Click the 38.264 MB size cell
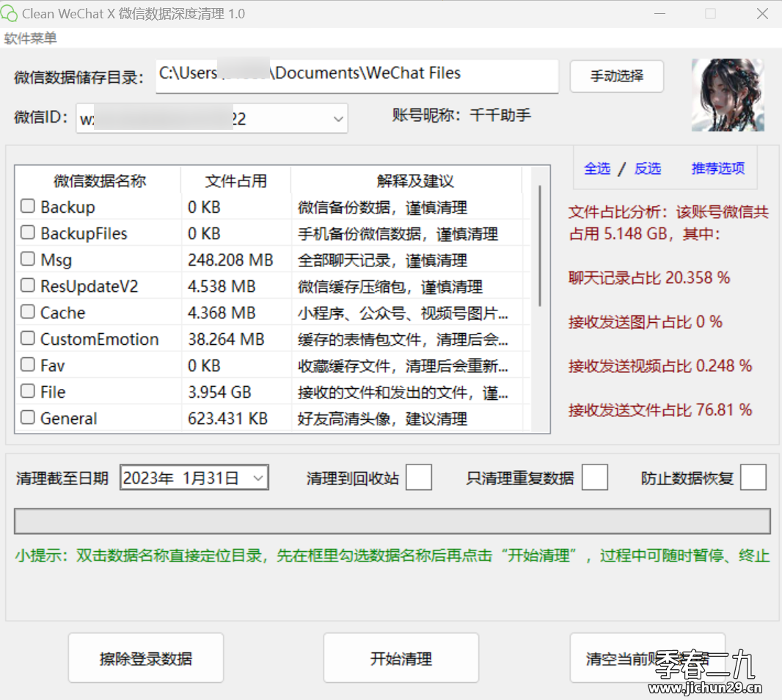The width and height of the screenshot is (782, 700). (226, 339)
